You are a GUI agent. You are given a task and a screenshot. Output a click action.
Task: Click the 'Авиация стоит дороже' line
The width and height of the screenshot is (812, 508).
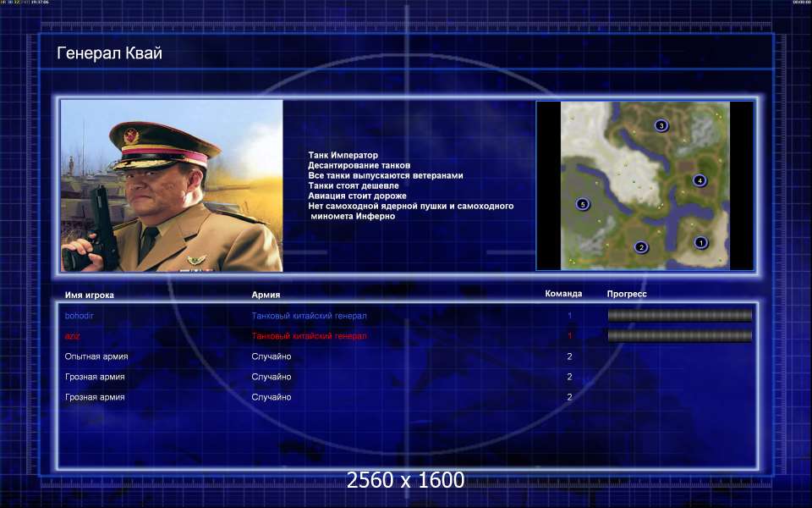(357, 196)
